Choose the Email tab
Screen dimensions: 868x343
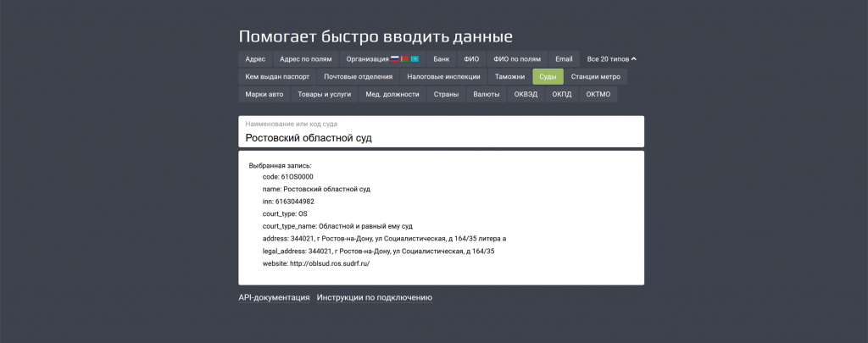[564, 59]
